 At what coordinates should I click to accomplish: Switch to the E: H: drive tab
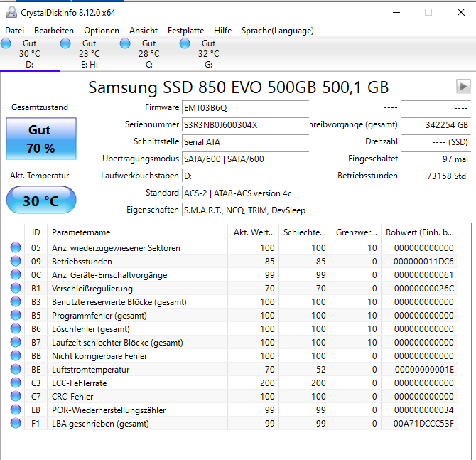click(x=90, y=54)
